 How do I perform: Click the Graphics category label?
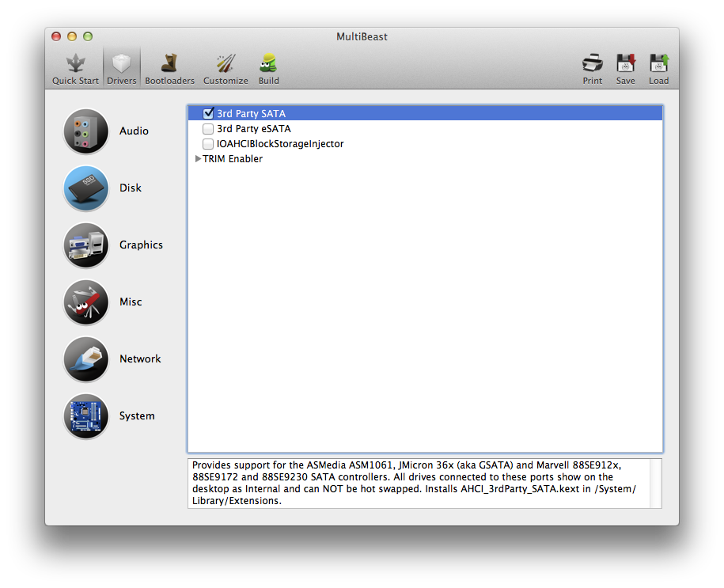(141, 245)
